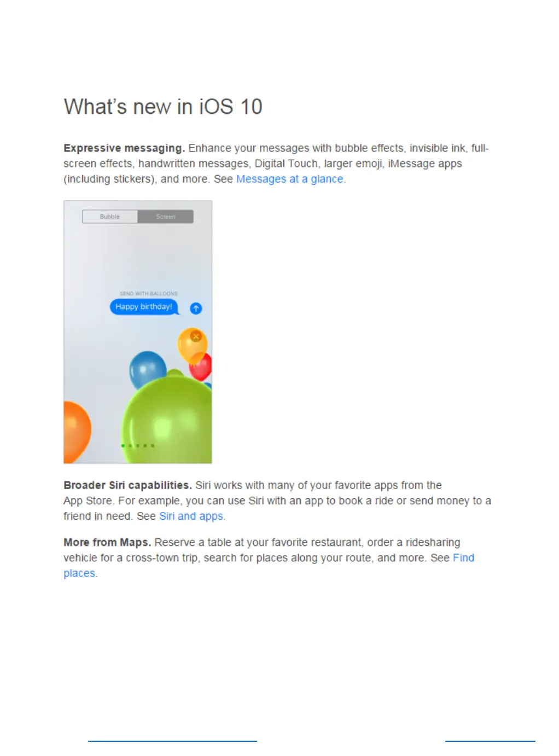Click the Happy birthday! message bubble
This screenshot has height=756, width=559.
(144, 307)
